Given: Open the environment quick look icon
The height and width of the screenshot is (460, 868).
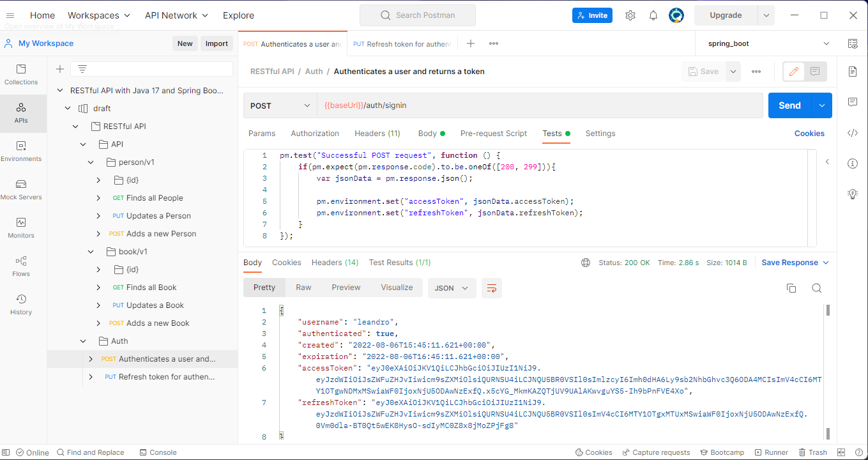Looking at the screenshot, I should [853, 43].
